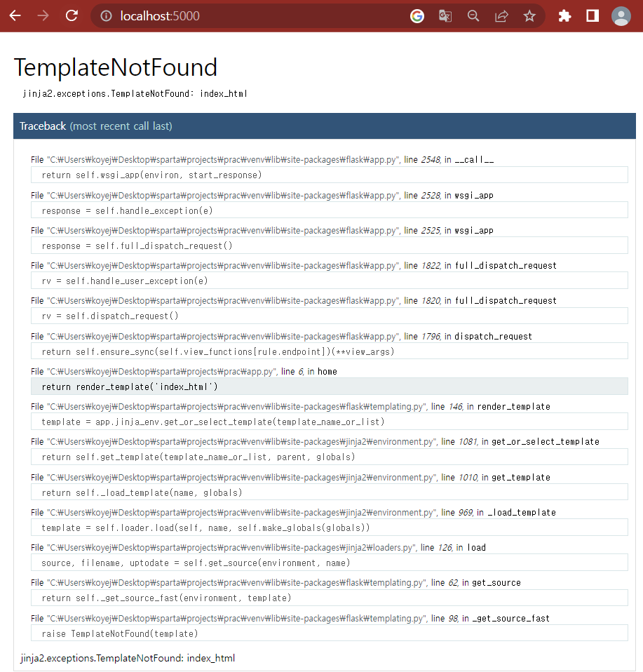Open the translate page icon
The image size is (643, 672).
click(x=445, y=16)
